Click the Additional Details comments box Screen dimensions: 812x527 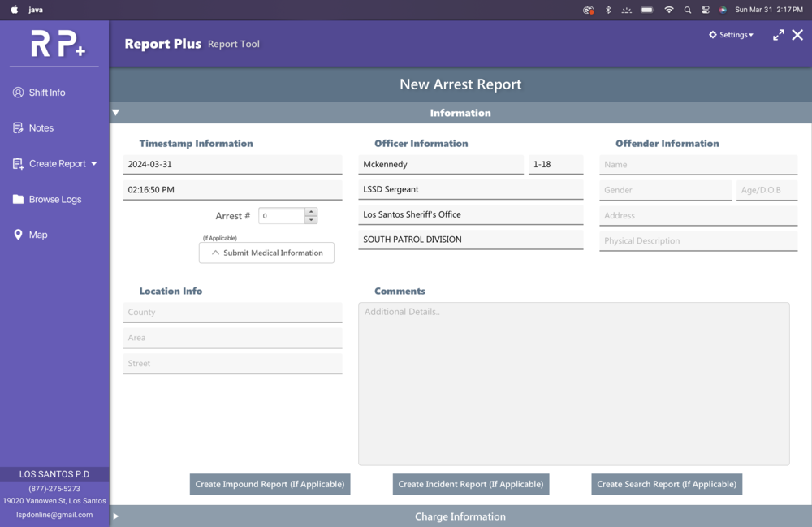tap(573, 383)
